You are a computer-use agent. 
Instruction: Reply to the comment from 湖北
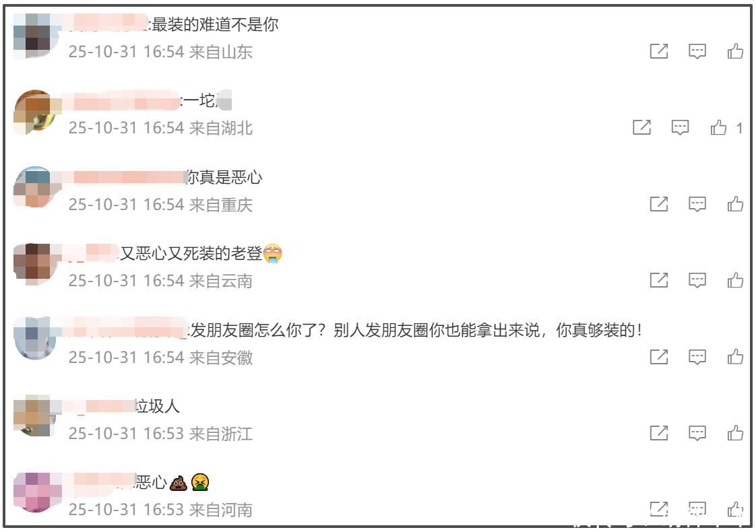coord(681,127)
